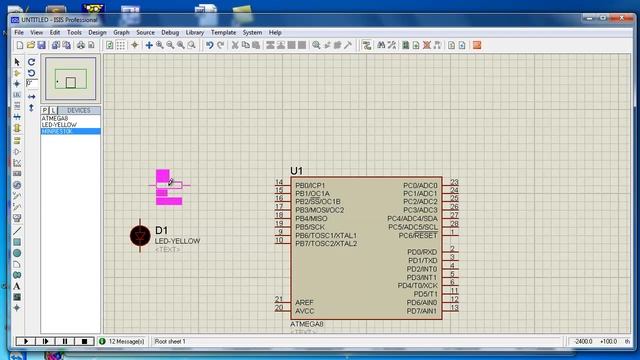Image resolution: width=640 pixels, height=360 pixels.
Task: Click the overview window thumbnail
Action: pos(71,79)
